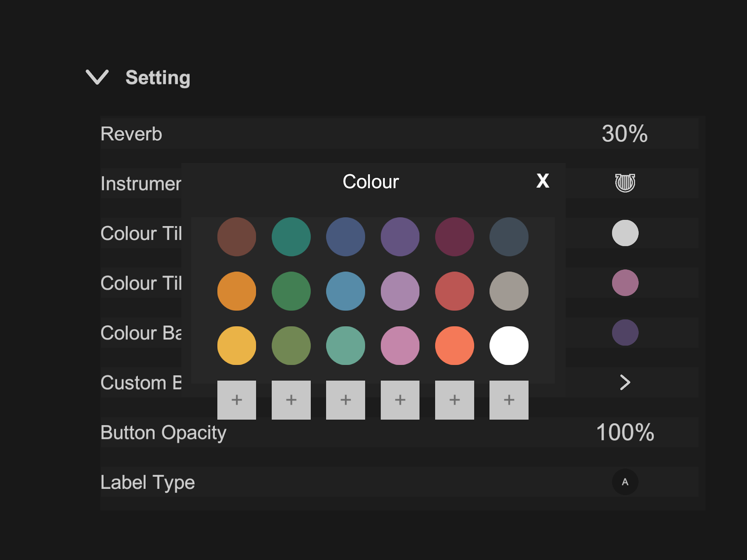
Task: Pick the dark teal colour swatch
Action: pyautogui.click(x=291, y=237)
